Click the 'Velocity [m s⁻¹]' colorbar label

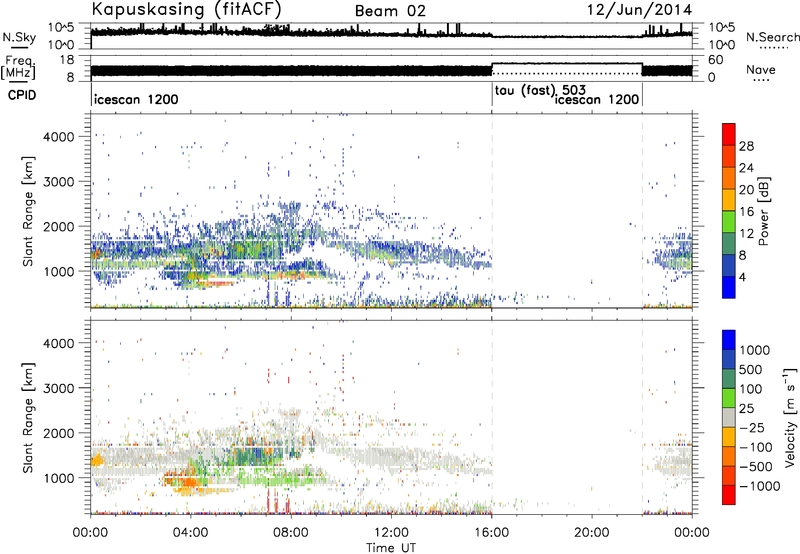pyautogui.click(x=790, y=417)
